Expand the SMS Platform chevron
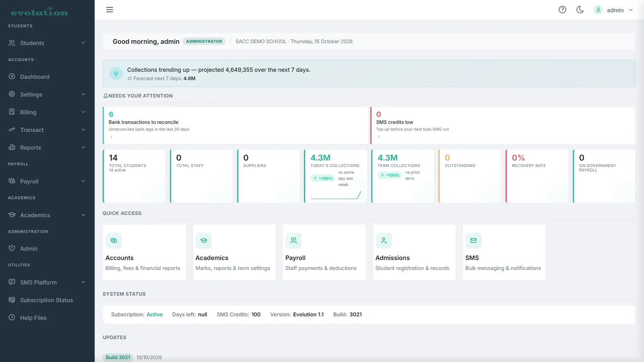The width and height of the screenshot is (644, 362). click(x=83, y=282)
